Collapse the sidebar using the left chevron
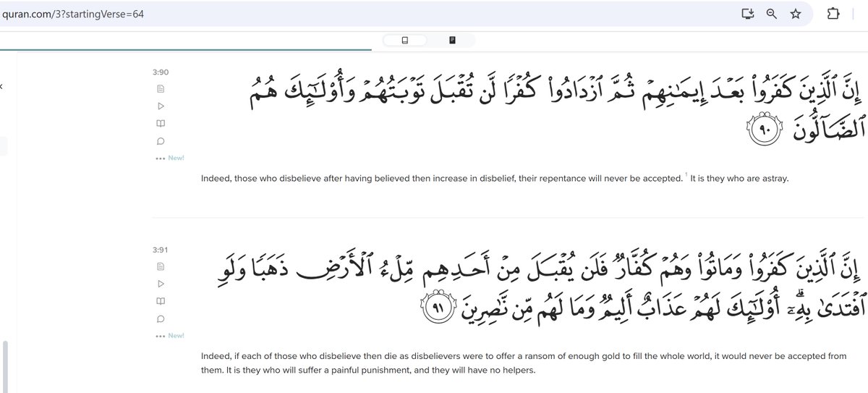The image size is (868, 393). tap(1, 86)
